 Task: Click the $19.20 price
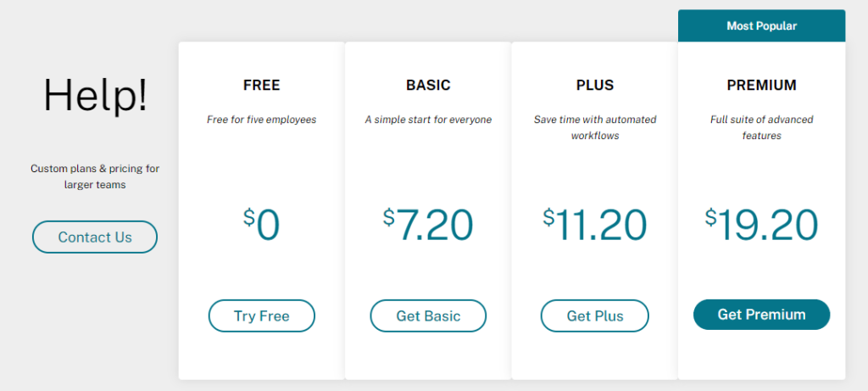click(x=761, y=224)
